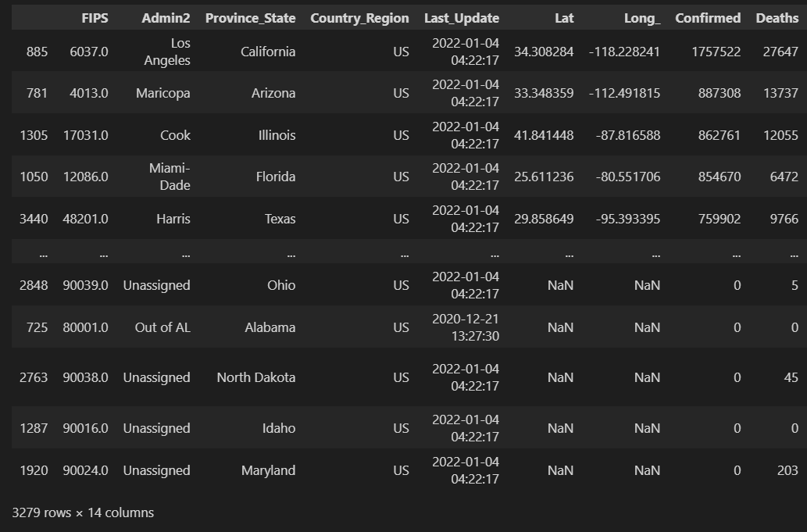Select the Province_State column header
807x532 pixels.
click(x=250, y=18)
